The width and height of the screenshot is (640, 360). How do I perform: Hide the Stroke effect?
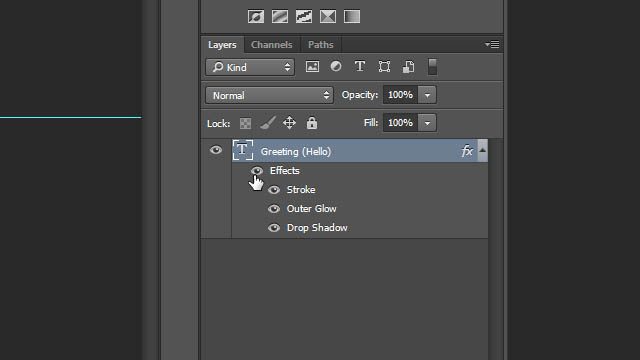pyautogui.click(x=274, y=190)
